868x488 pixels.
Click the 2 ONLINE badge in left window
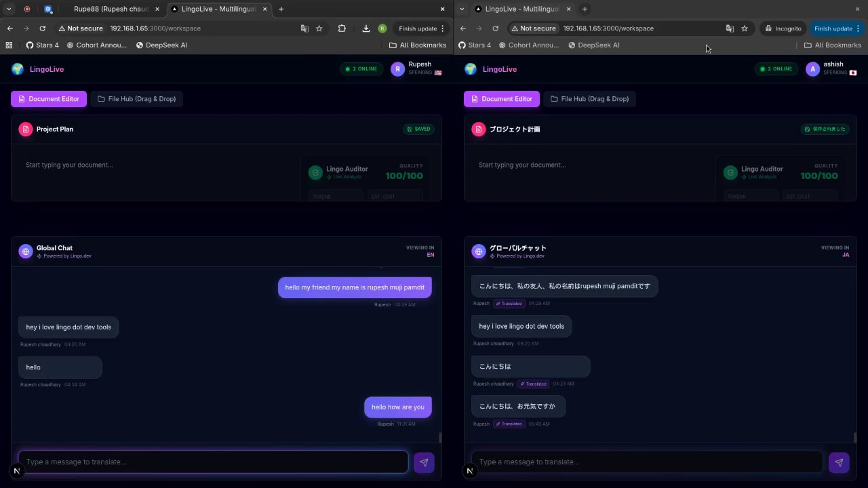361,69
